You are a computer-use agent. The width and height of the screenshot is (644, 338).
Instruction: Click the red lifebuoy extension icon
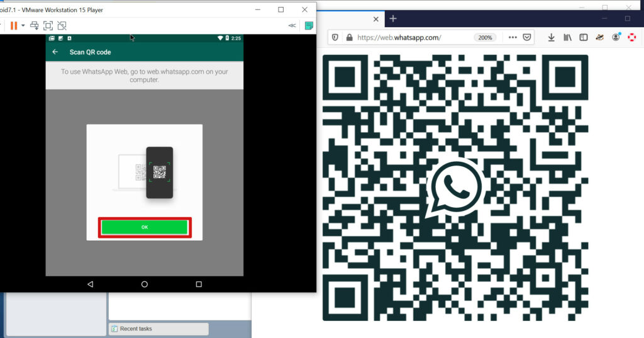click(631, 37)
